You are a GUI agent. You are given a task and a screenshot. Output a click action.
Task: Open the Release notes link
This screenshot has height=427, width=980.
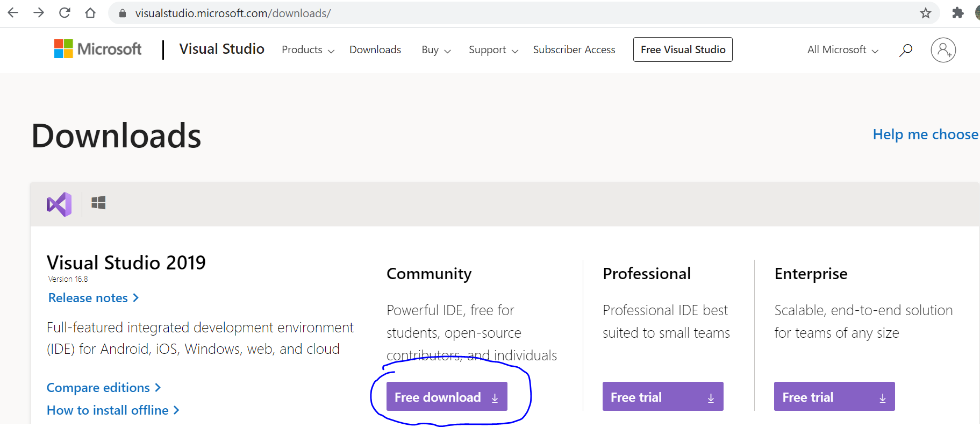[x=94, y=298]
